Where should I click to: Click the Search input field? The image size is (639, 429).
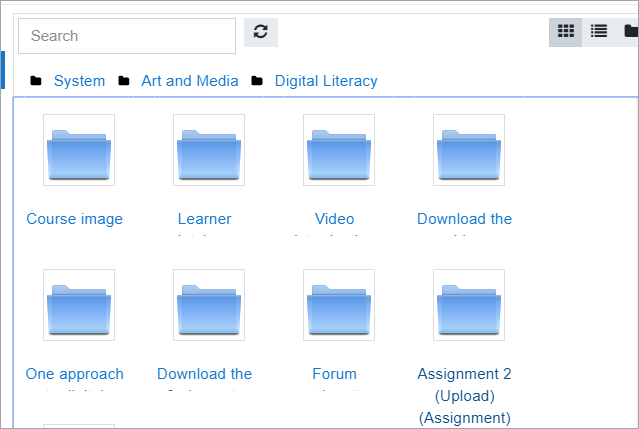pos(126,35)
